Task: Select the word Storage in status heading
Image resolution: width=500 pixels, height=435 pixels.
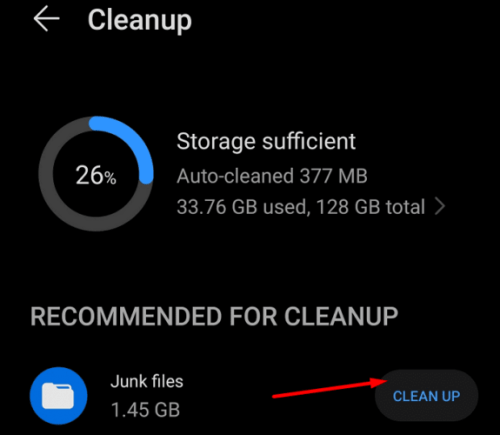Action: tap(217, 142)
